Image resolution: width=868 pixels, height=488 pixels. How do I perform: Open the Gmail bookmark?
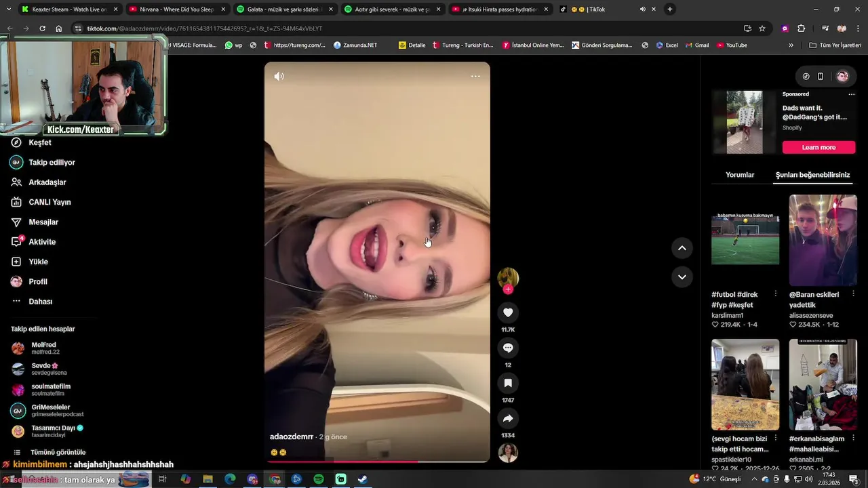click(x=696, y=45)
